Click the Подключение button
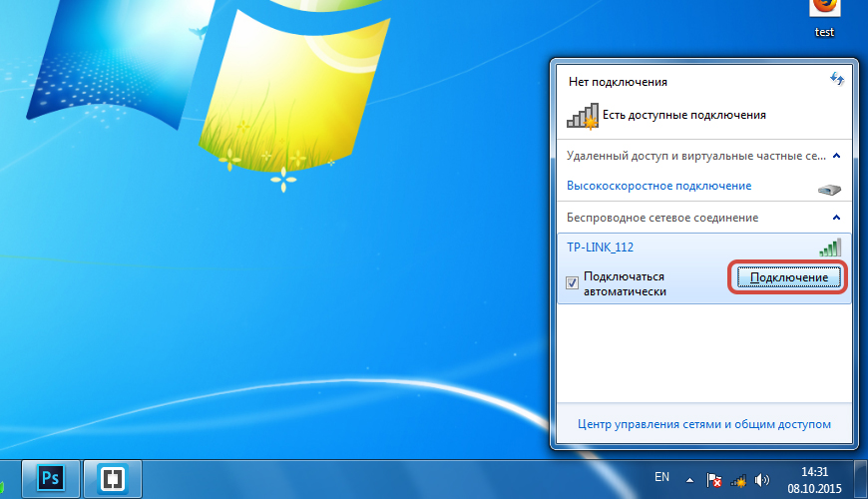Viewport: 868px width, 499px height. (789, 277)
